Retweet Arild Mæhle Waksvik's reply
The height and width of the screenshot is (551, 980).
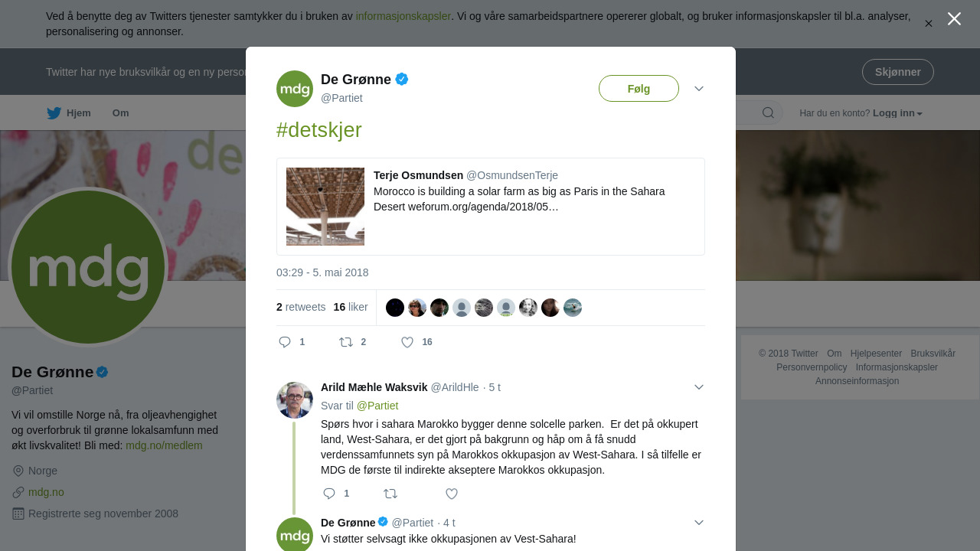pos(390,494)
